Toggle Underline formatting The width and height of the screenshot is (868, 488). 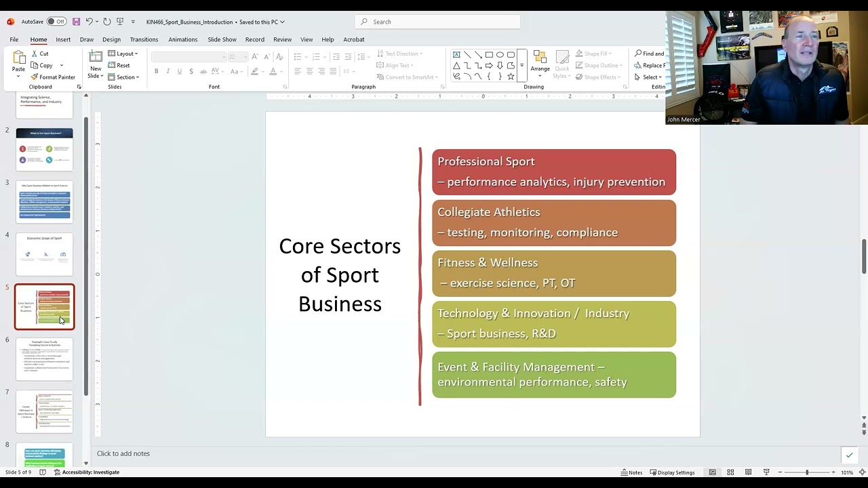[x=179, y=71]
